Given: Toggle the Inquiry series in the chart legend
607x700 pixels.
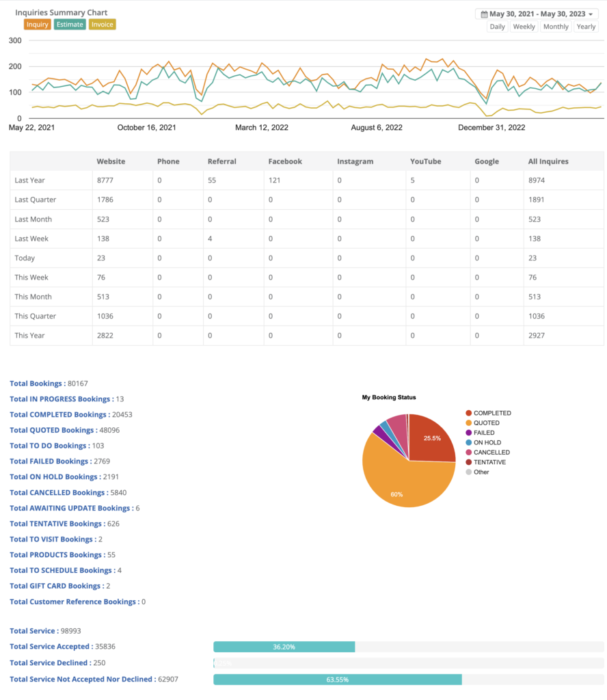Looking at the screenshot, I should click(x=37, y=25).
